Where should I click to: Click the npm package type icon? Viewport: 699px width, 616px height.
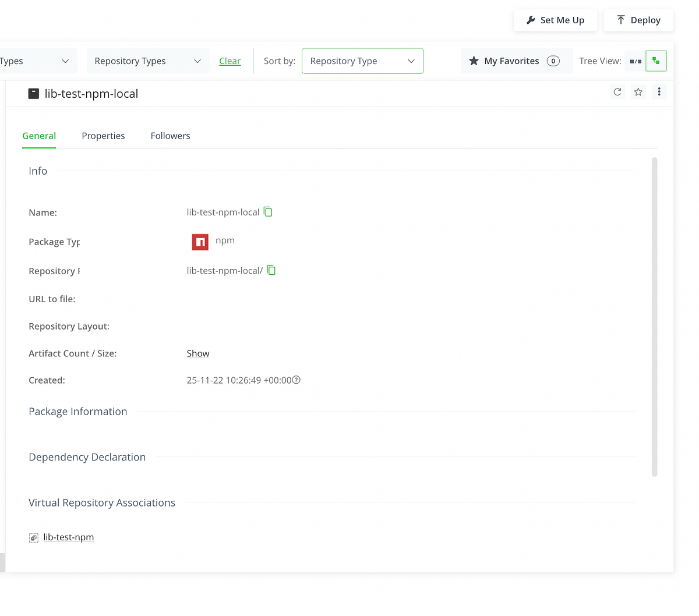(200, 242)
